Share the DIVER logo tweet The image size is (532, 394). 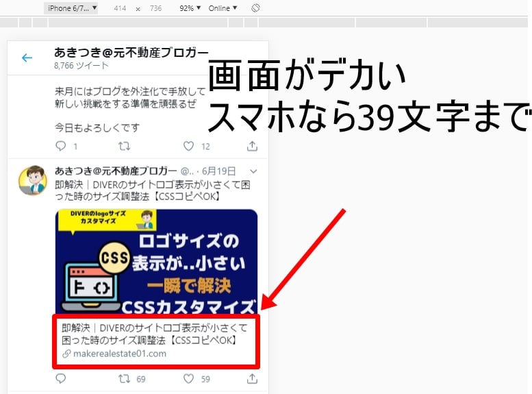pos(252,378)
